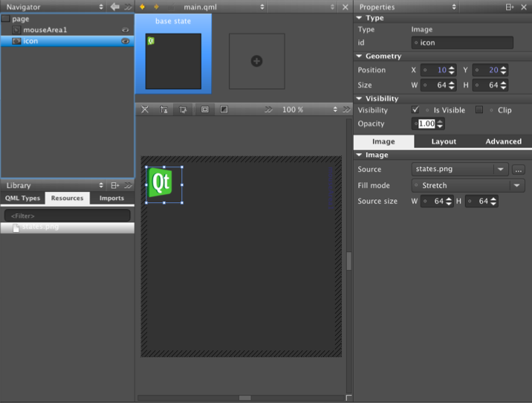Open the Library panel selector dropdown

(101, 185)
